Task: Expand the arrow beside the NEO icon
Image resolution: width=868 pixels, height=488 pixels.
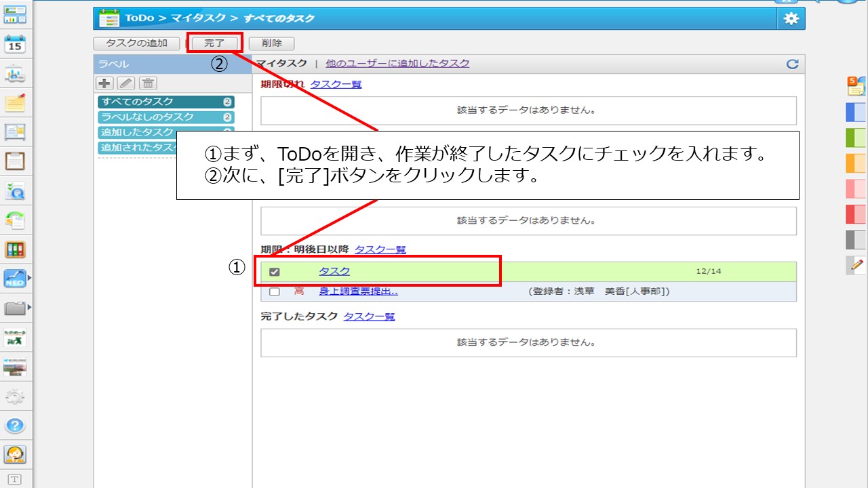Action: click(x=29, y=278)
